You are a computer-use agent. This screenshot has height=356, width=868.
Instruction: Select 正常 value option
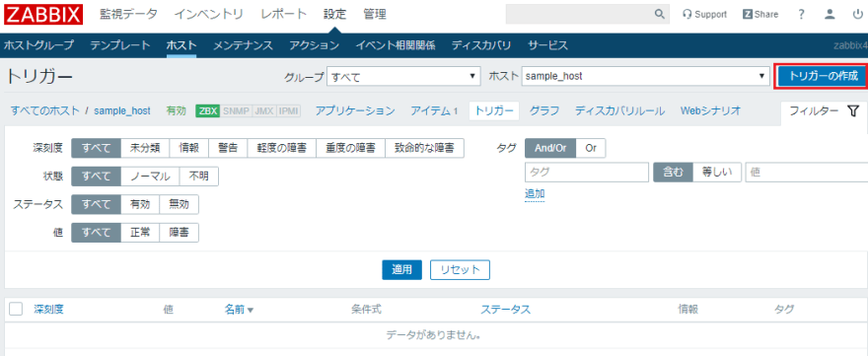coord(140,233)
